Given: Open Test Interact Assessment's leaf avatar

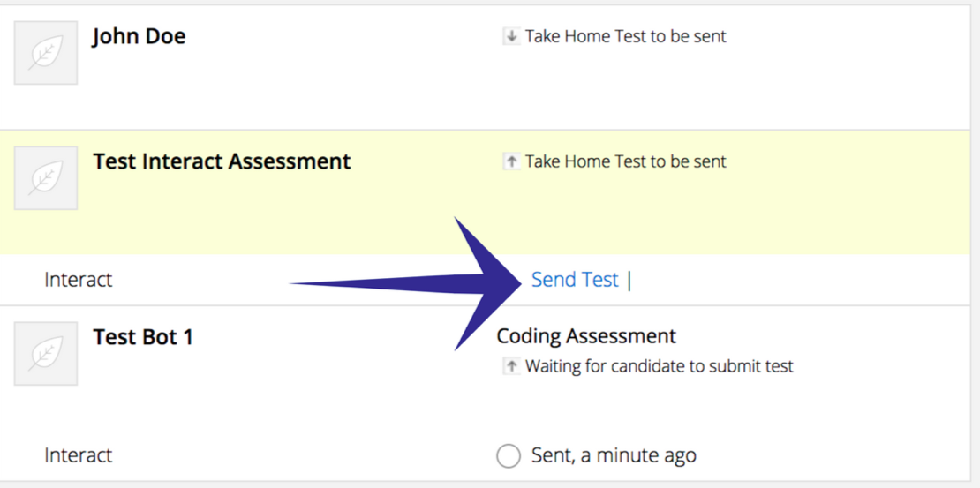Looking at the screenshot, I should coord(46,178).
